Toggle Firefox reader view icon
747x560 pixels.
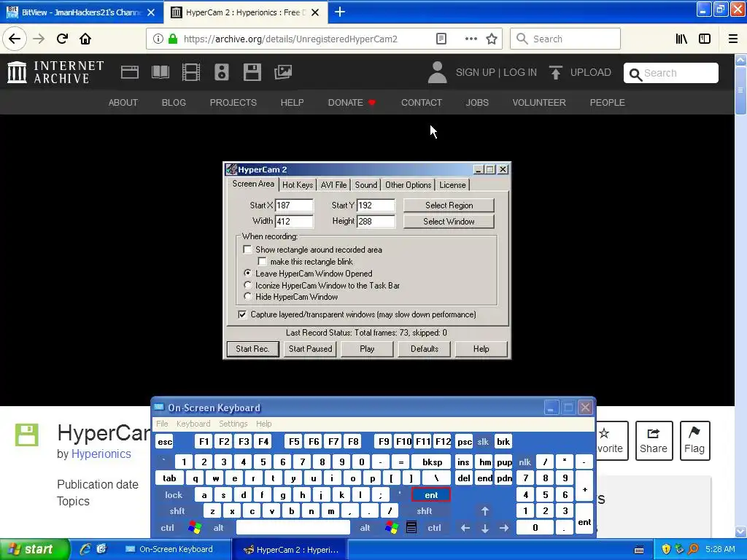(441, 39)
